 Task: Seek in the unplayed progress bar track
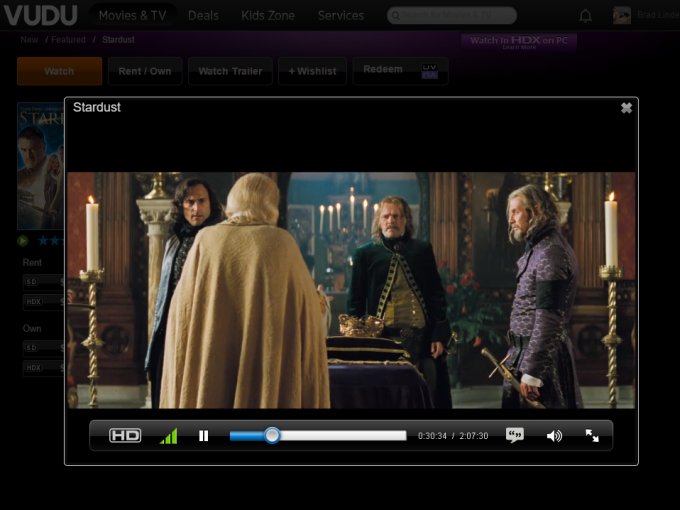[x=343, y=435]
